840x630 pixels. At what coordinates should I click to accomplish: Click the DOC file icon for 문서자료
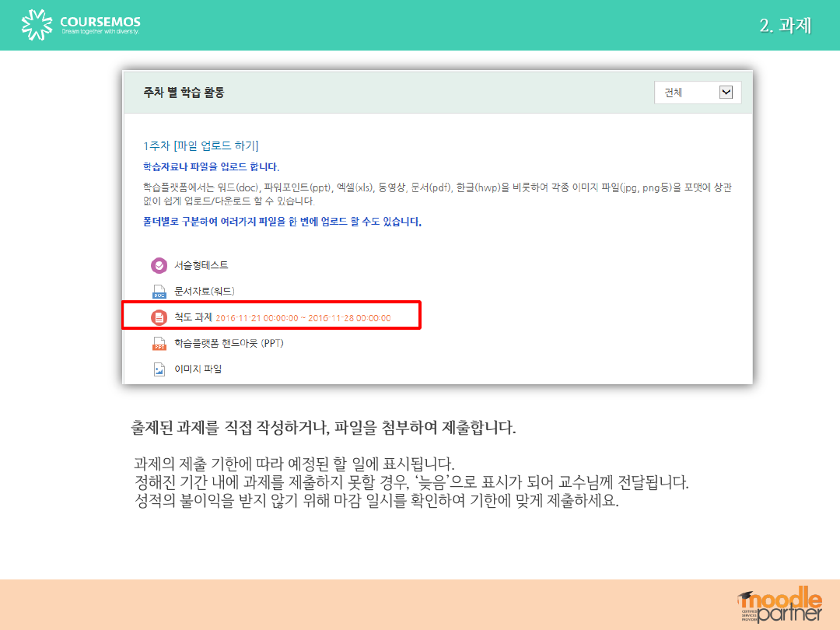(159, 292)
